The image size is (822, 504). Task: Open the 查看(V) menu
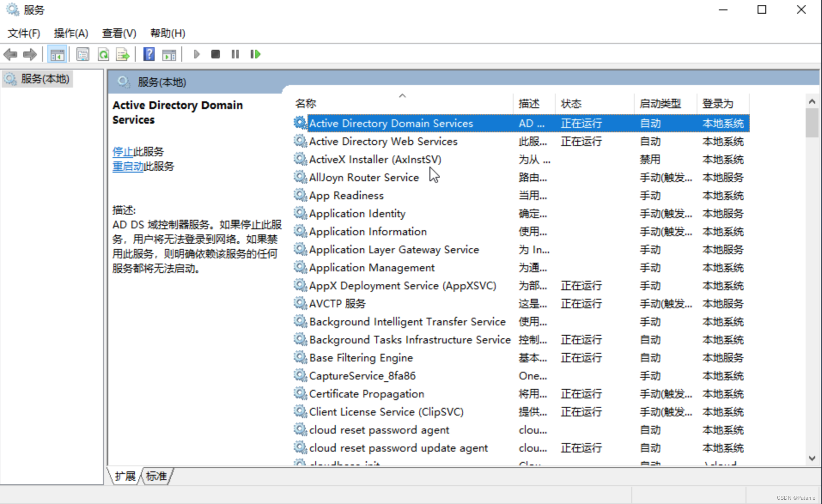point(119,33)
